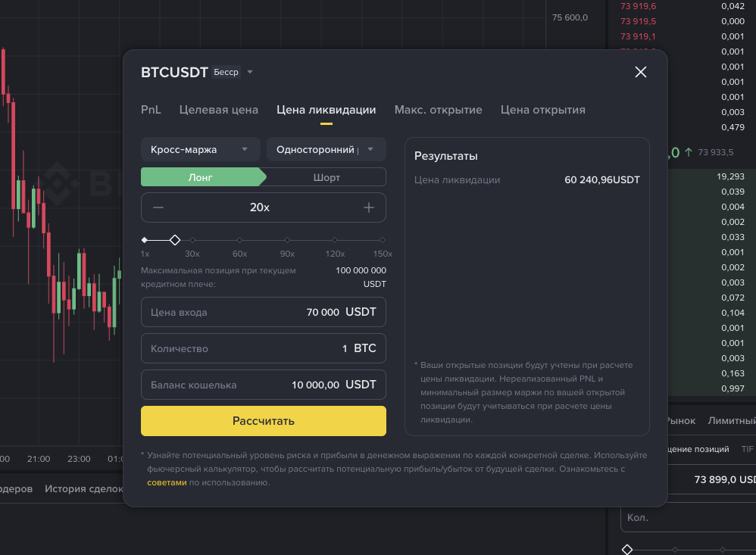Click the plus icon to increase leverage
Viewport: 756px width, 555px height.
[x=369, y=207]
